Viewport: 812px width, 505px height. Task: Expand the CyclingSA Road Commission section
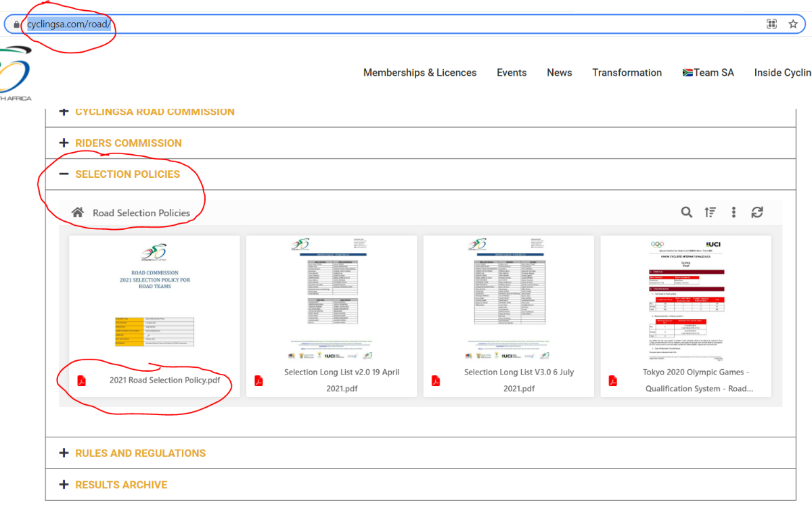point(154,112)
